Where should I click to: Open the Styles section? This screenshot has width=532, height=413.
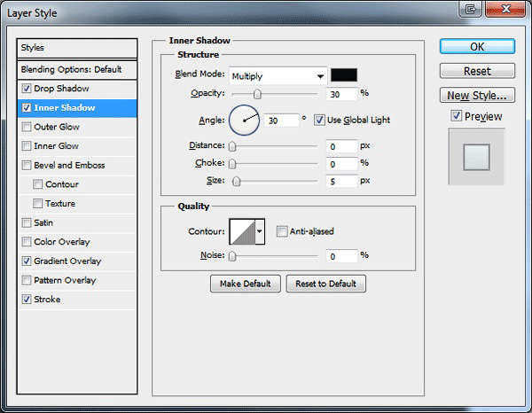click(77, 48)
